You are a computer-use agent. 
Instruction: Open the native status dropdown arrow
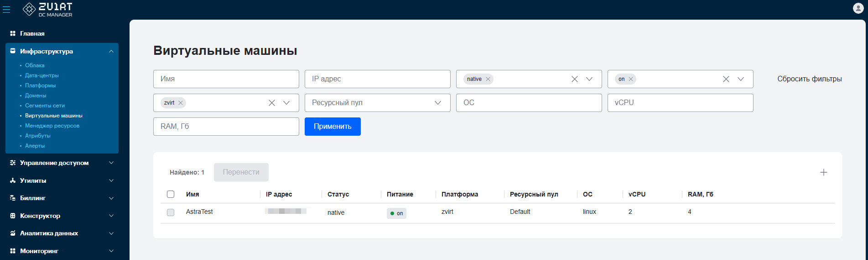tap(589, 79)
